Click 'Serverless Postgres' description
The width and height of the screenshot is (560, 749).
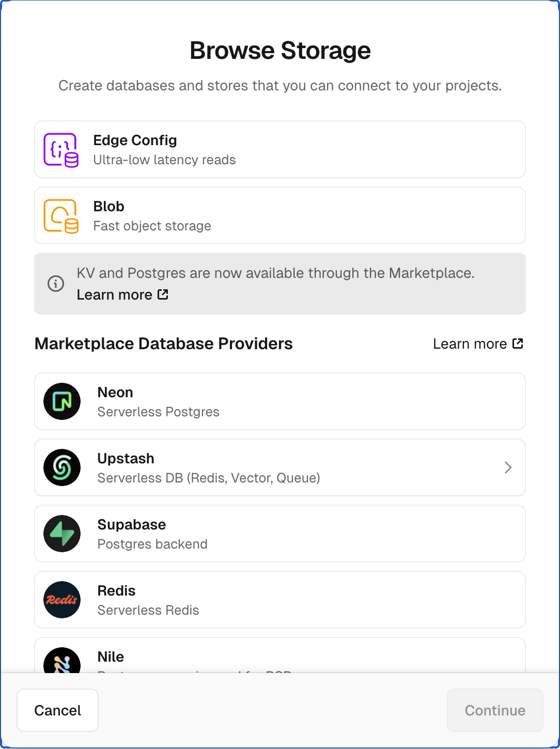(158, 412)
